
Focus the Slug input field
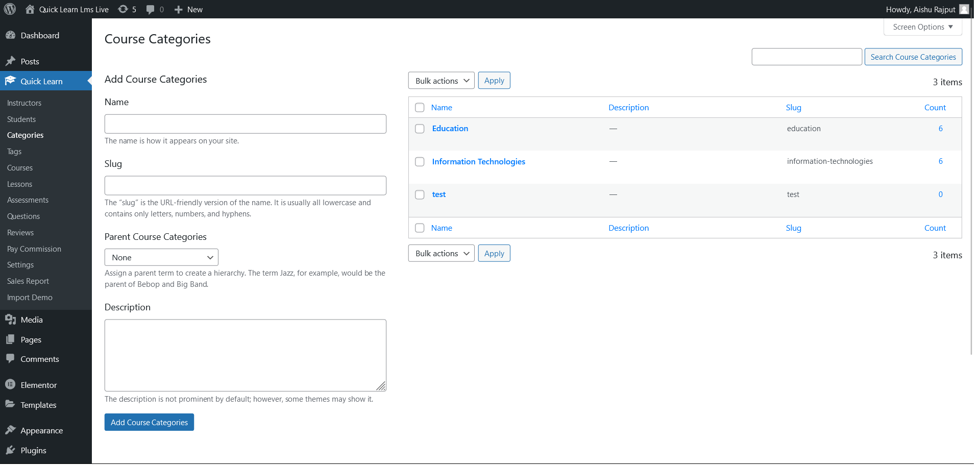pyautogui.click(x=246, y=186)
